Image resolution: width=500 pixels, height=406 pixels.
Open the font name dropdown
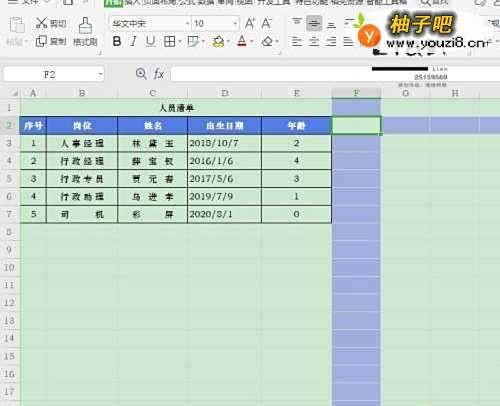[187, 23]
